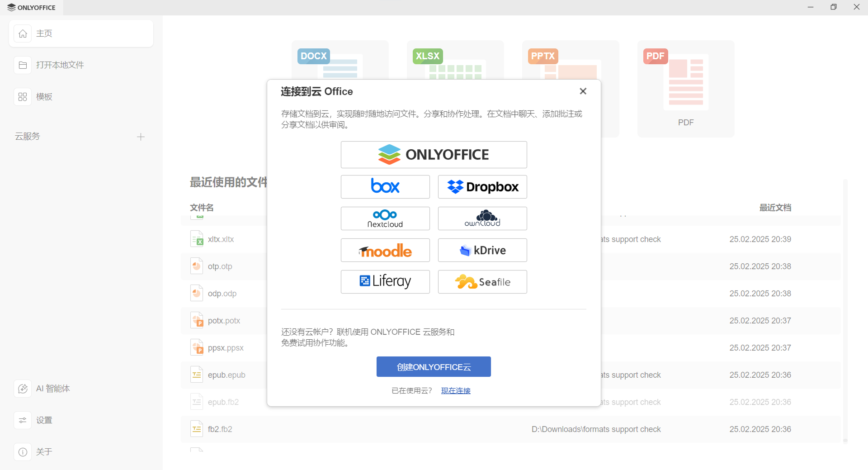
Task: Go to 主页 in the sidebar
Action: pyautogui.click(x=43, y=33)
